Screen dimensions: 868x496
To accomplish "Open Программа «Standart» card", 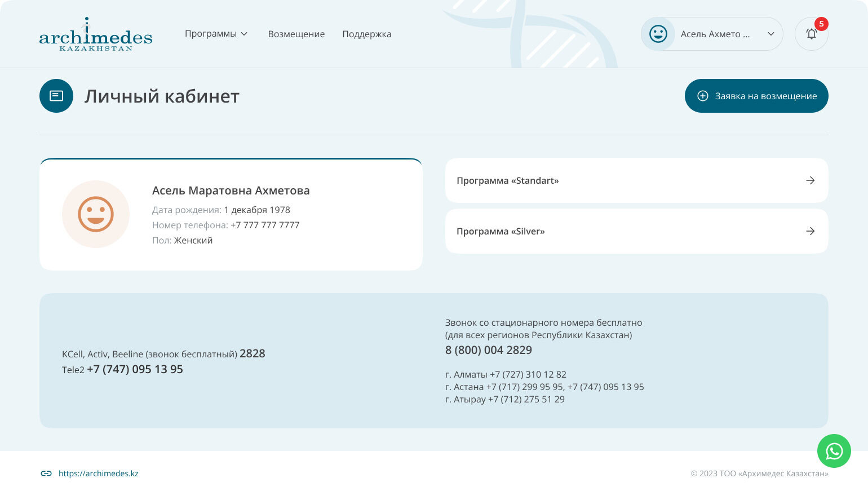I will [637, 180].
